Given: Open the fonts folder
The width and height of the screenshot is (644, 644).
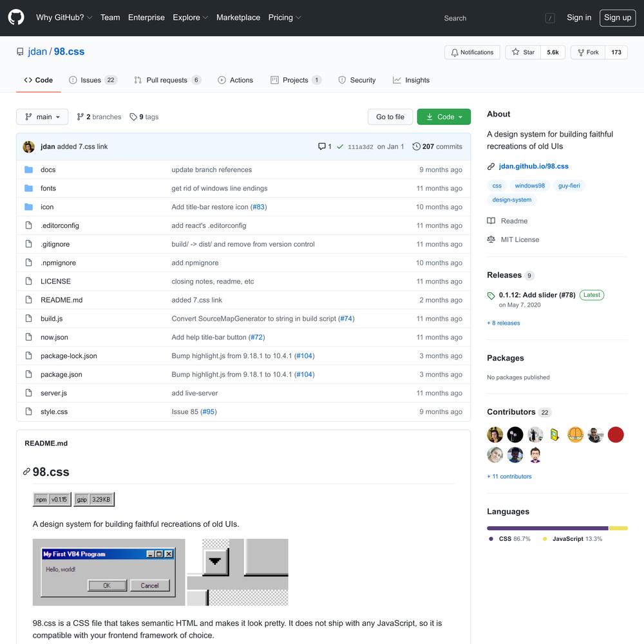Looking at the screenshot, I should click(x=48, y=188).
